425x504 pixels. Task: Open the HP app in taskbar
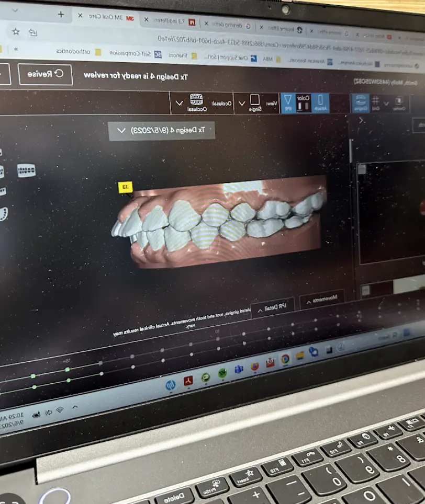coord(171,384)
